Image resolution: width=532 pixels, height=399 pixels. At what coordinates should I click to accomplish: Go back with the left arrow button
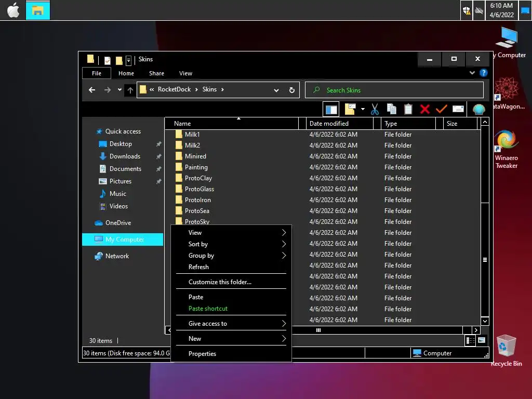(x=91, y=90)
